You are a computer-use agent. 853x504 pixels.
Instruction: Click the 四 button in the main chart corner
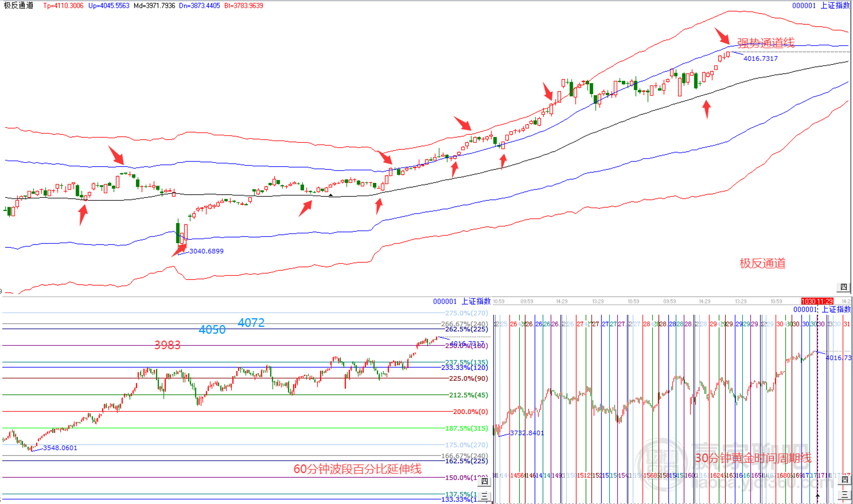coord(844,287)
